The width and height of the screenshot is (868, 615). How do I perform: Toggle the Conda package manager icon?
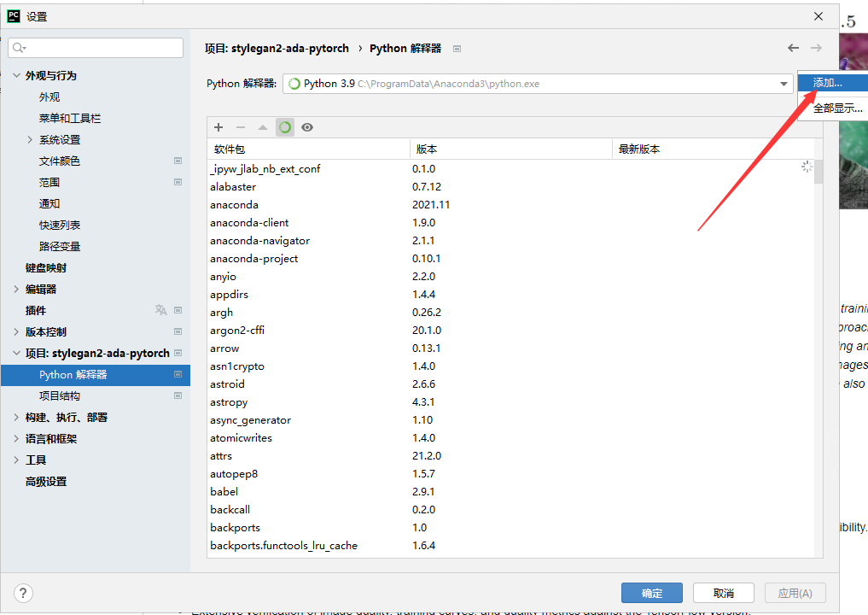[x=285, y=127]
